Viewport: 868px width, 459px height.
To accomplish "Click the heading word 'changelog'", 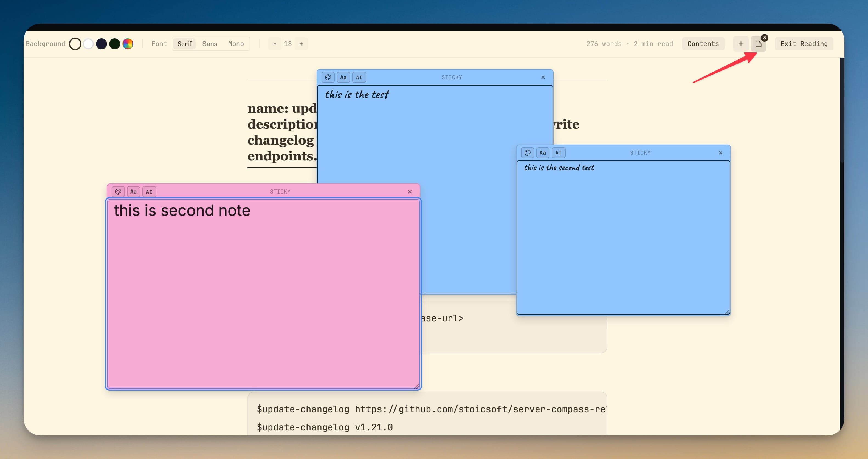I will 280,140.
